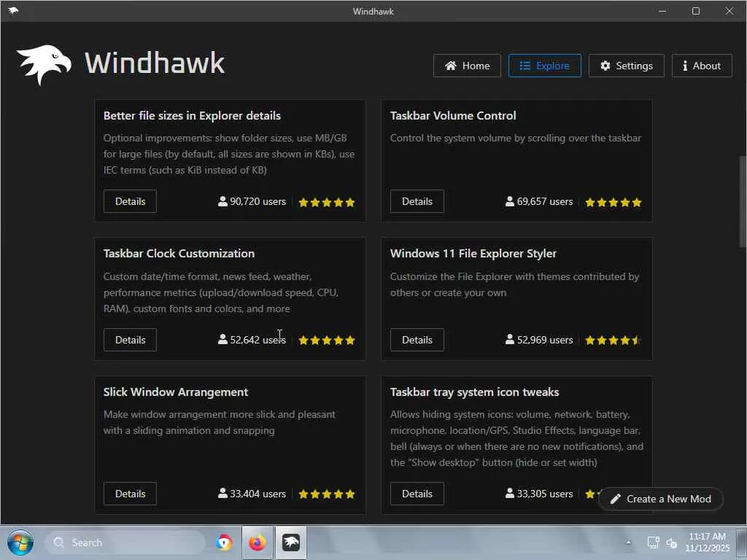This screenshot has height=560, width=747.
Task: Click user icon beside 52,969 users
Action: 510,340
